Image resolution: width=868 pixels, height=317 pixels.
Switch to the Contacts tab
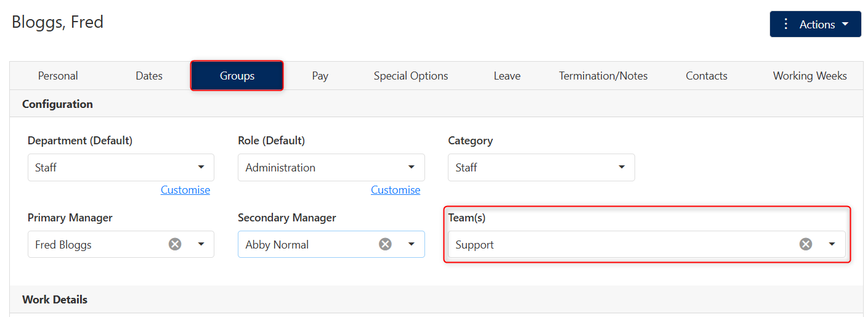click(x=707, y=76)
